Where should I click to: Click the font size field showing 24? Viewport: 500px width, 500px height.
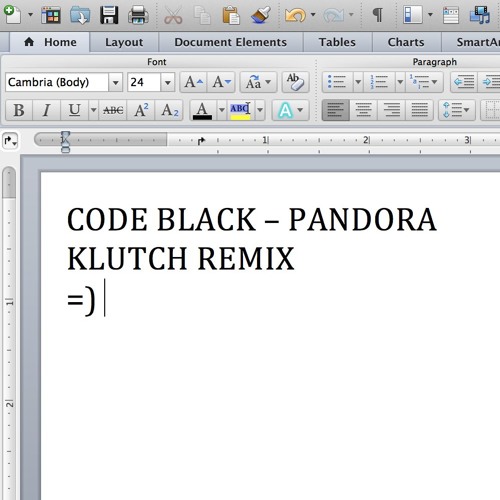pyautogui.click(x=144, y=82)
